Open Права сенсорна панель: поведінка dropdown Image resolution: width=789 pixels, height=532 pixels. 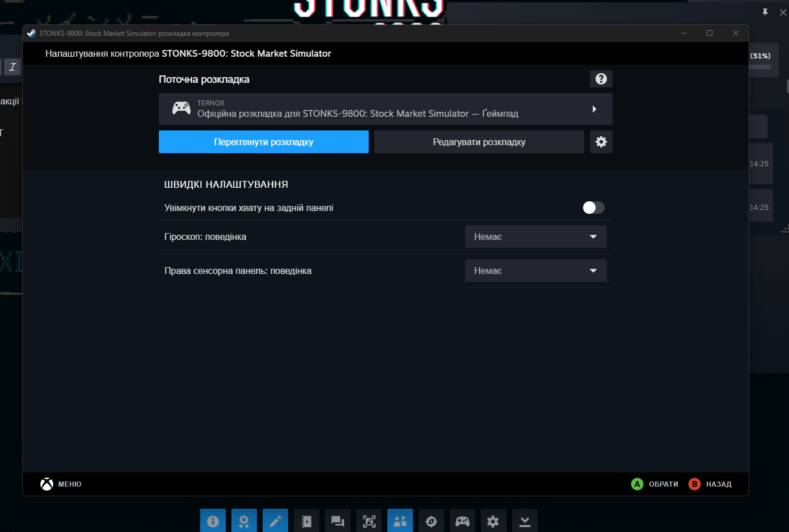536,271
